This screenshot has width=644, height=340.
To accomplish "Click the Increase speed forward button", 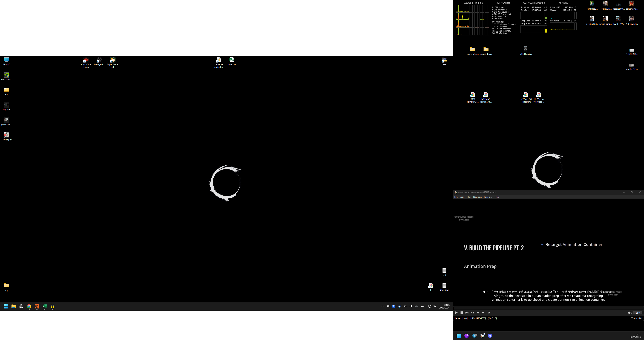I will click(x=478, y=313).
